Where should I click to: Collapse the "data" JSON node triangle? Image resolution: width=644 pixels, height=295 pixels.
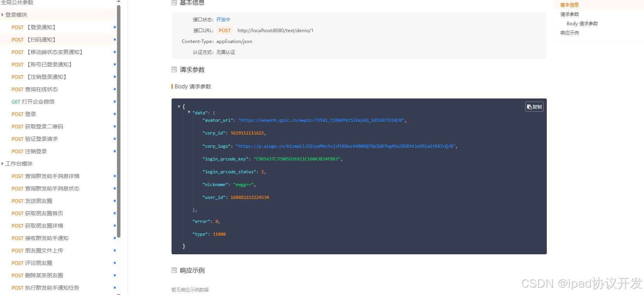[x=189, y=112]
